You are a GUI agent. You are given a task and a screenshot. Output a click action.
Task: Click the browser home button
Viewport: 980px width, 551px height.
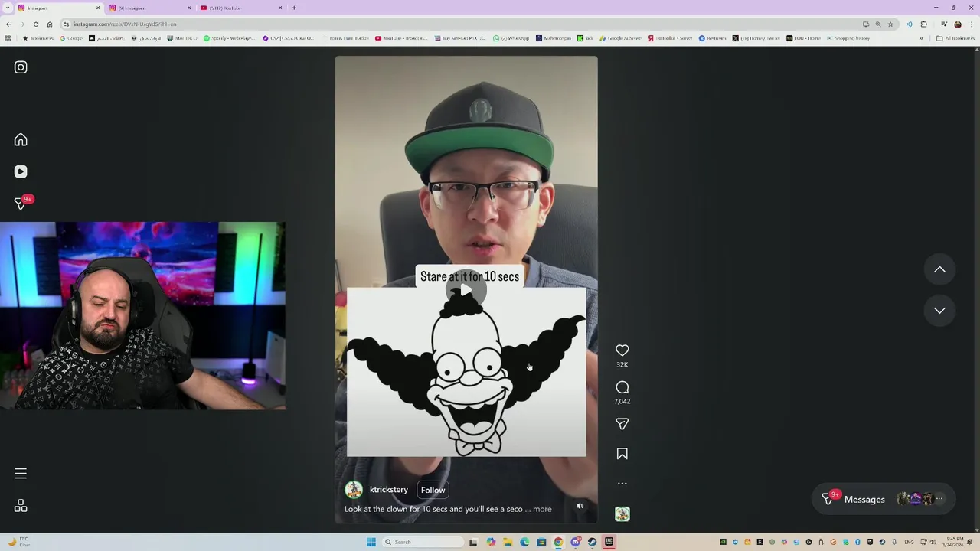pos(50,24)
